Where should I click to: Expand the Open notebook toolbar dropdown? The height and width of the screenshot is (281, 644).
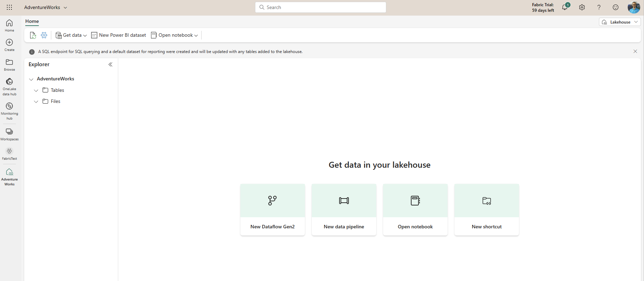pos(175,35)
